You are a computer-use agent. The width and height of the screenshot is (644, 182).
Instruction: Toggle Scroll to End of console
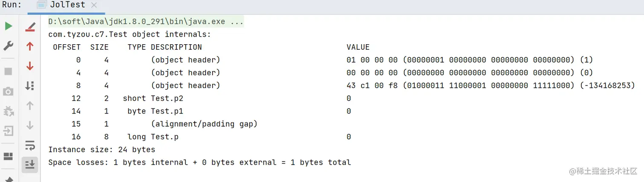point(30,165)
